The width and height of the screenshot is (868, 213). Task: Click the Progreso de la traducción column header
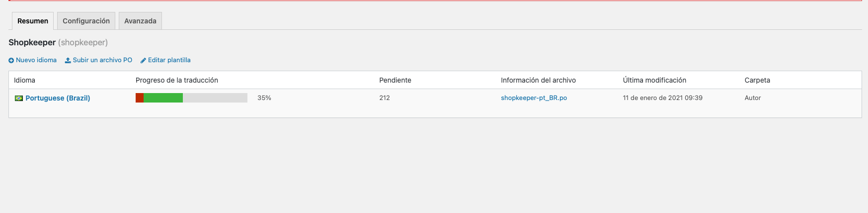177,80
